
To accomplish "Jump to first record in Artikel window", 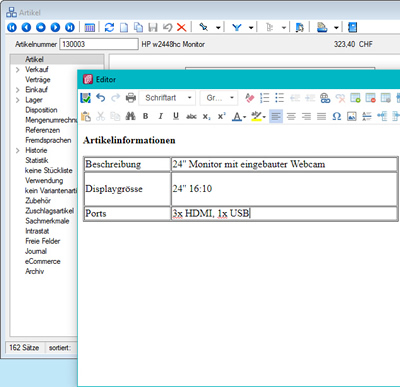I will 12,27.
